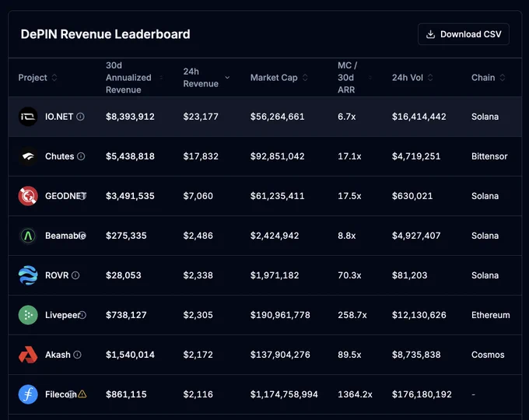
Task: Click the Filecoin warning triangle icon
Action: 82,394
